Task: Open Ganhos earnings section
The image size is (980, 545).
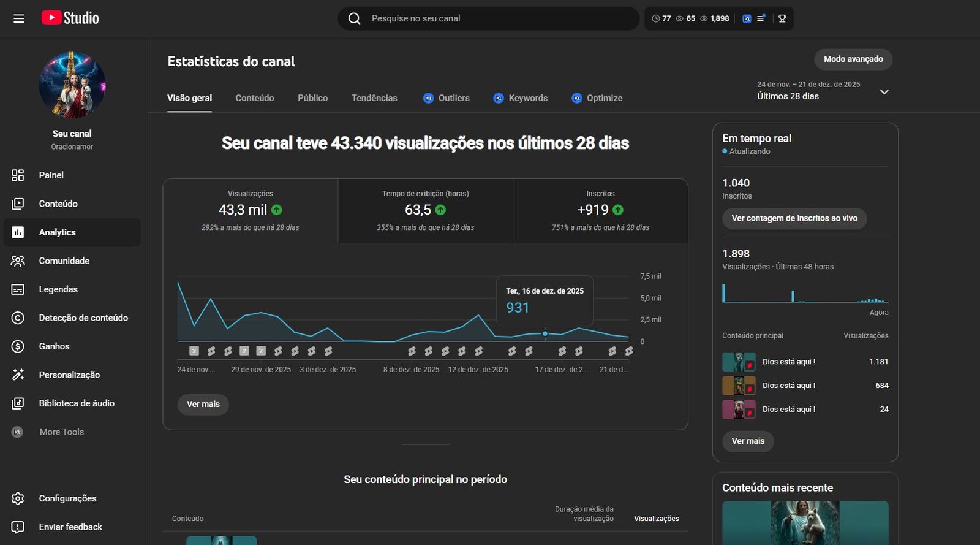Action: [x=54, y=346]
